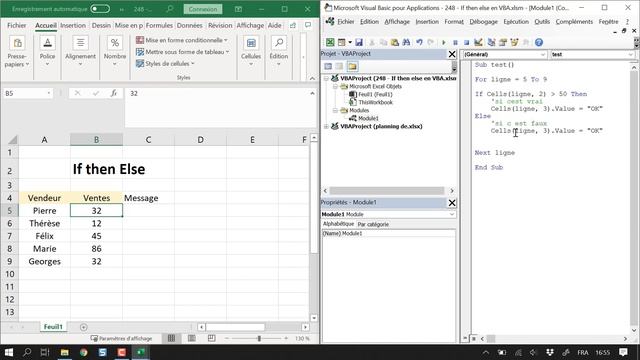640x360 pixels.
Task: Collapse the Modules folder node
Action: tap(335, 110)
